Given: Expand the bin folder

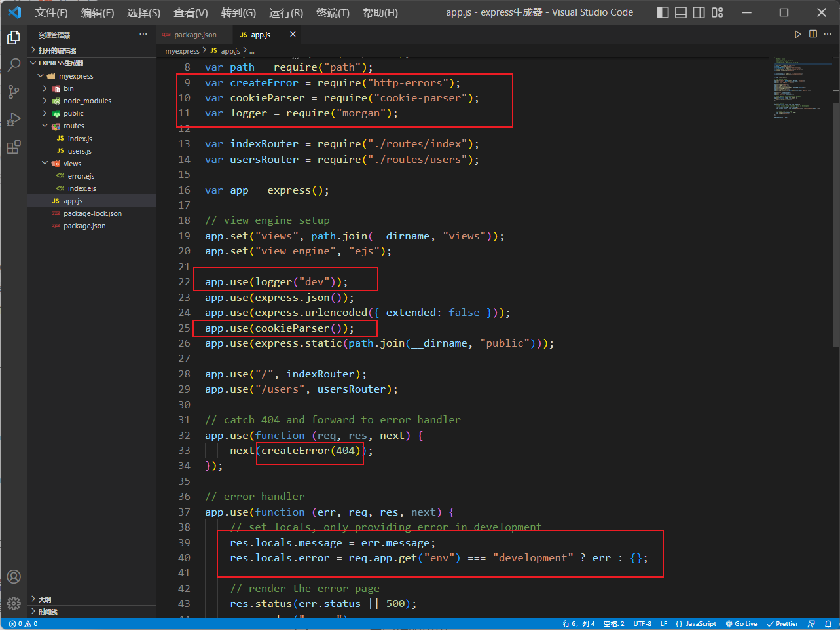Looking at the screenshot, I should coord(92,88).
